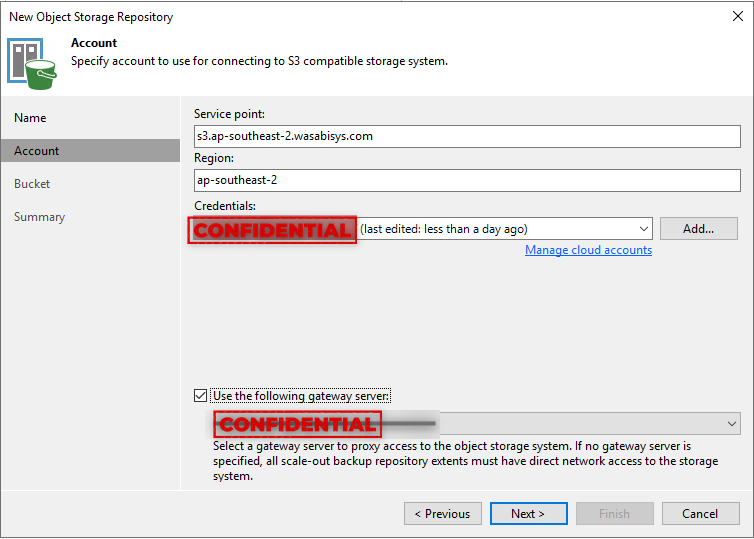Close the New Object Storage Repository dialog

tap(737, 16)
